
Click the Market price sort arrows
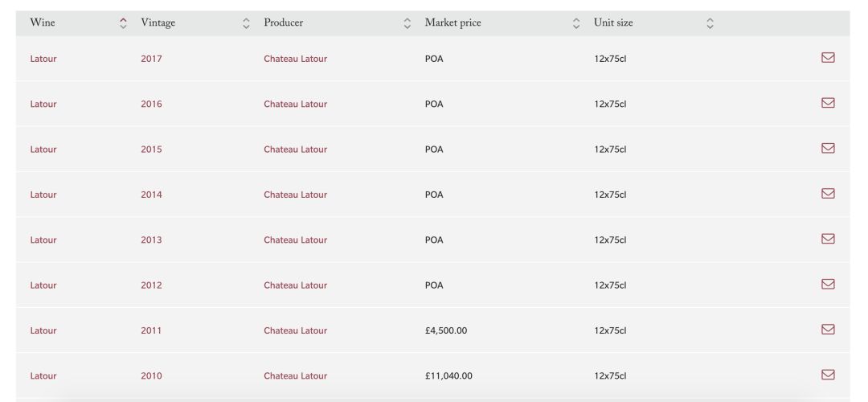[576, 23]
